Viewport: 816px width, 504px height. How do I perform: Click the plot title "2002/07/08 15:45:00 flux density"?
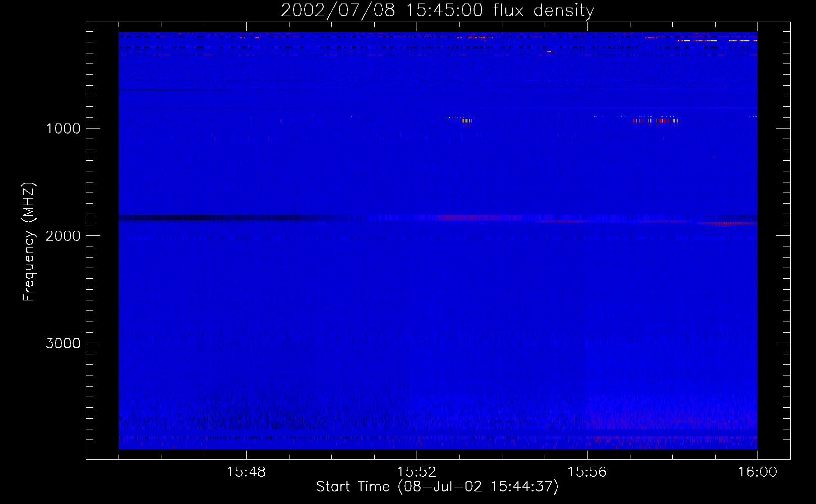point(437,11)
